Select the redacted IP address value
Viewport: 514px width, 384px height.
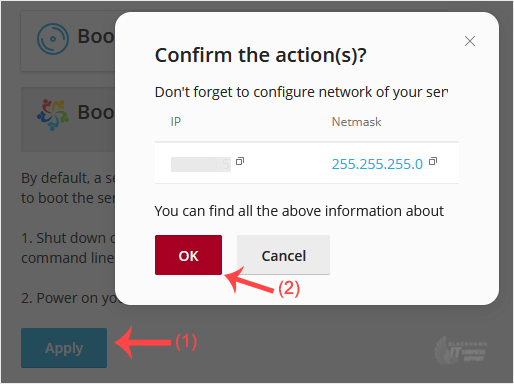point(201,164)
